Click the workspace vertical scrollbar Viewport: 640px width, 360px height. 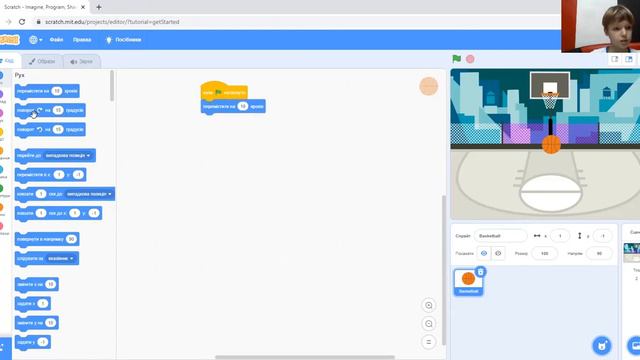[x=443, y=269]
